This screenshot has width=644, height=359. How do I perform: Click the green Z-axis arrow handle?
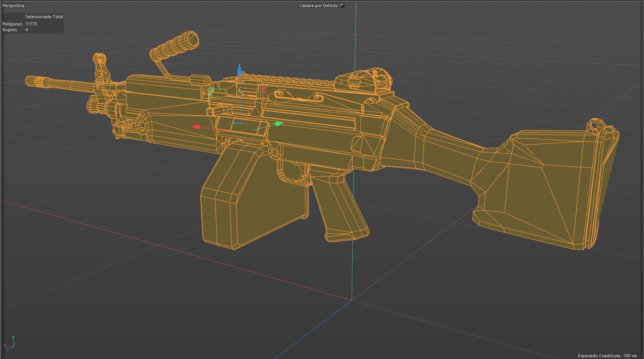point(278,124)
